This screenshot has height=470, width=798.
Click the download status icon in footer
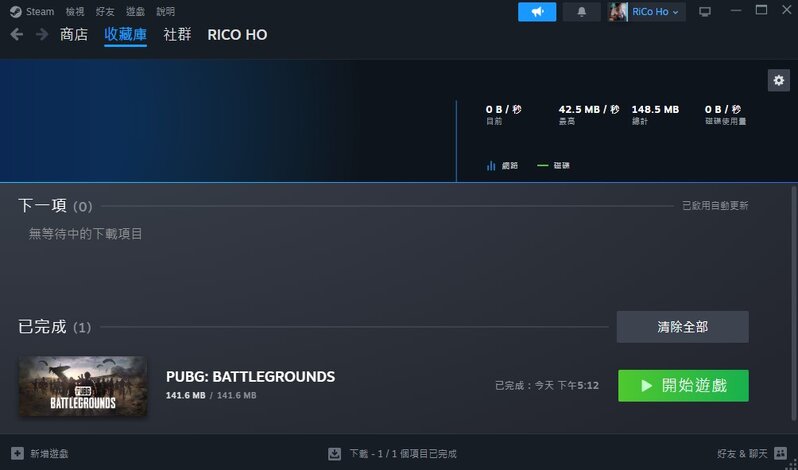(334, 453)
